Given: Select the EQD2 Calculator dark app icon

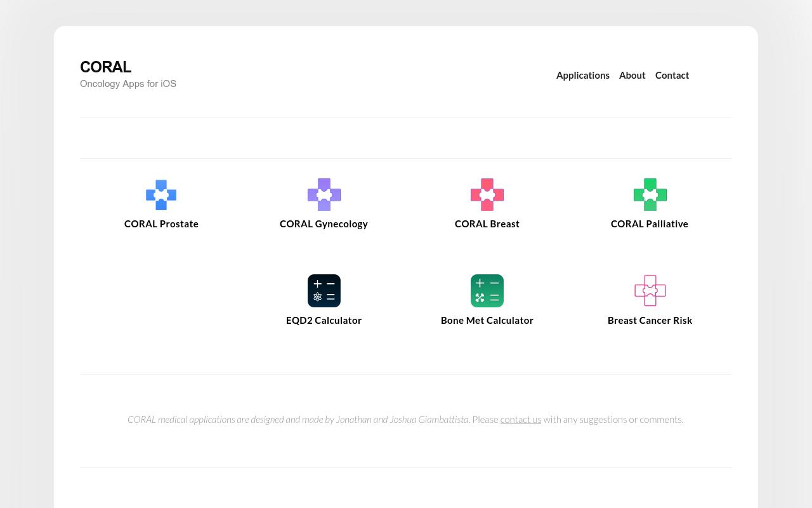Looking at the screenshot, I should [324, 291].
